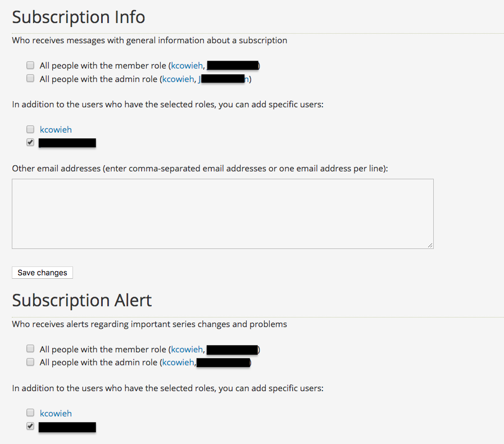Tick the kcowieh user checkbox in Subscription Alert
This screenshot has height=444, width=504.
30,413
